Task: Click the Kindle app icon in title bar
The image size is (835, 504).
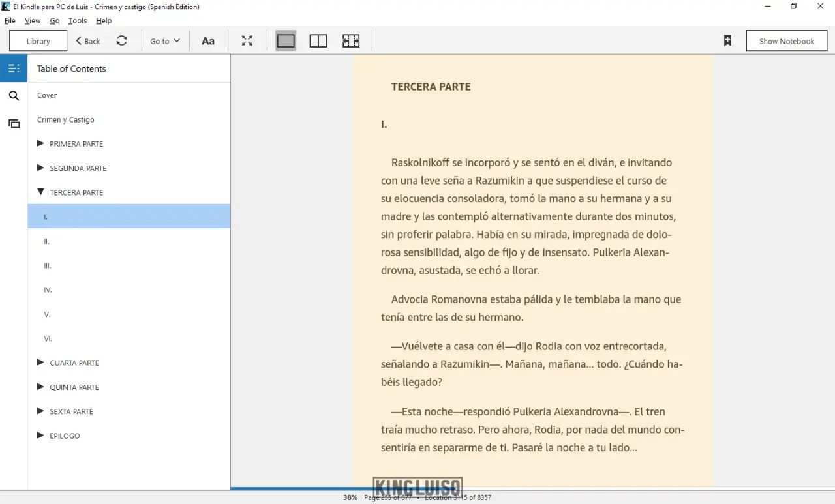Action: click(6, 7)
